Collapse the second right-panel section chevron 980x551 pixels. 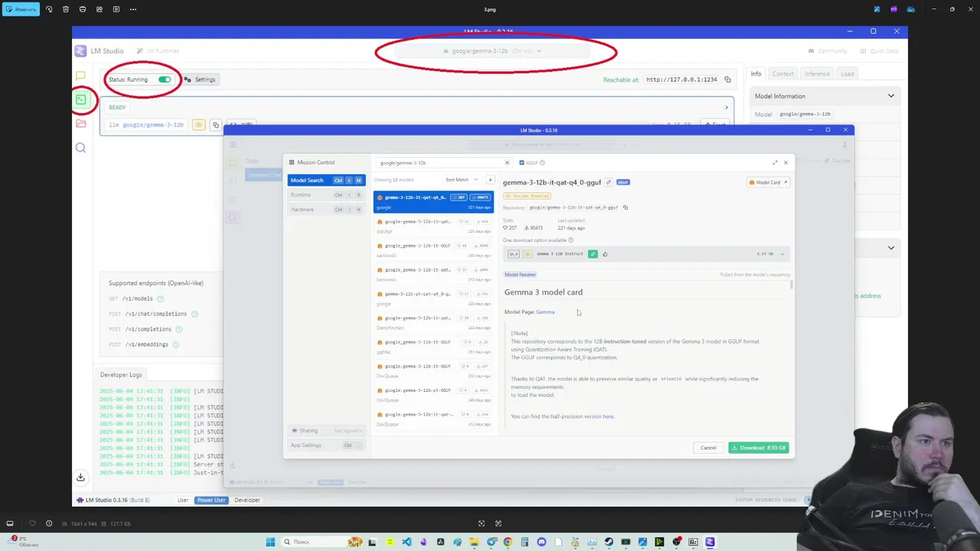click(890, 248)
